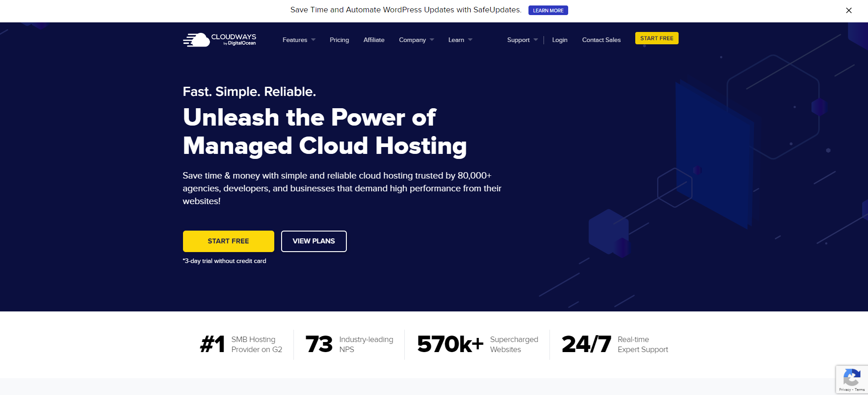
Task: Click the '570k+' Supercharged Websites statistic
Action: [x=478, y=344]
